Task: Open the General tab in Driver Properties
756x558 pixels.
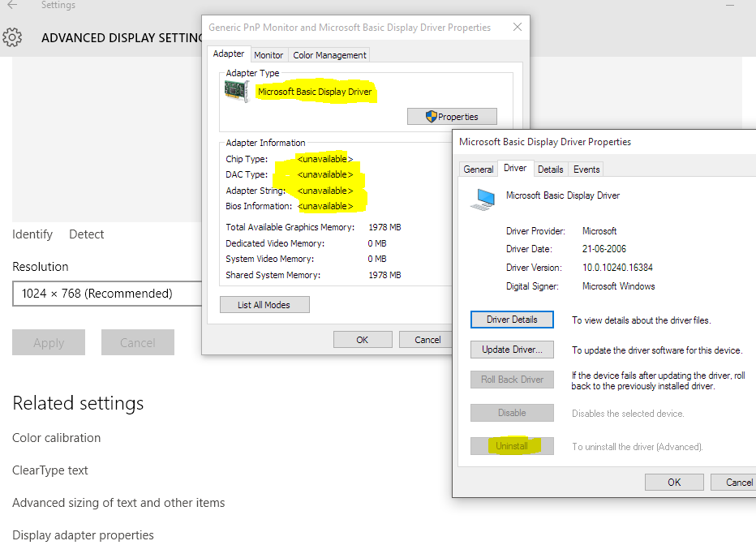Action: [479, 170]
